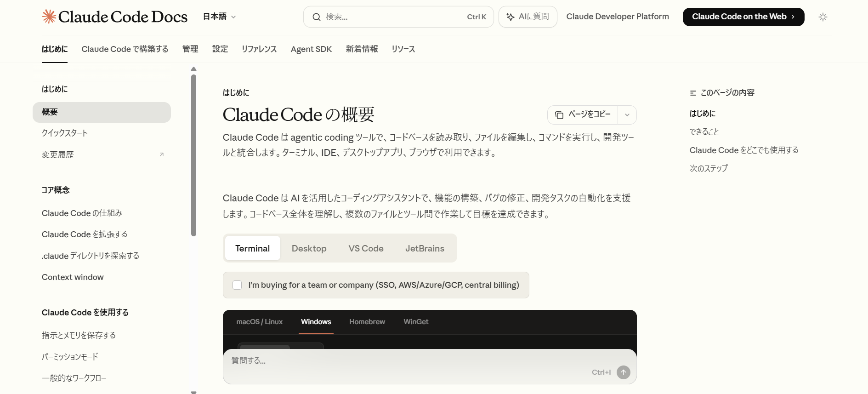Open Claude Code の仕組み page
This screenshot has height=394, width=868.
pos(82,213)
